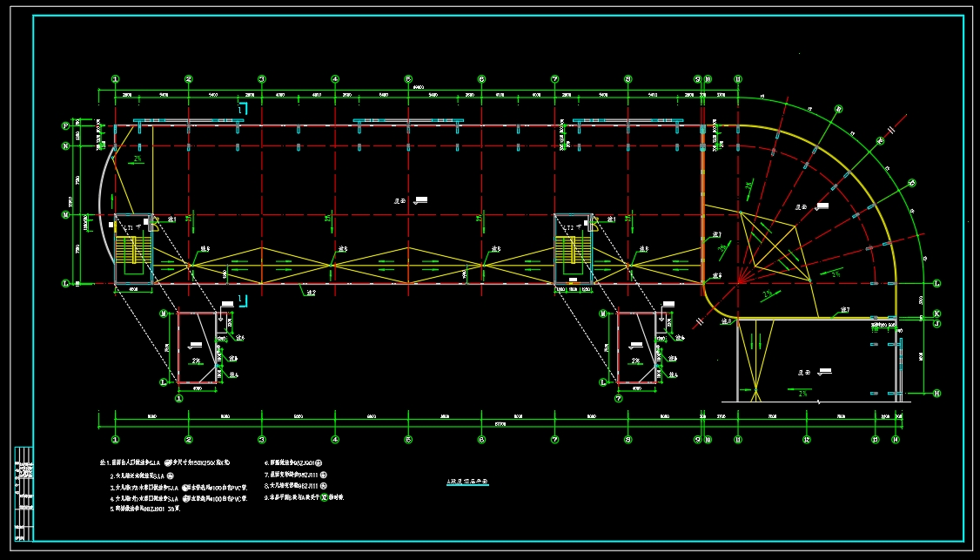Click note line 1 in the notes block

165,463
